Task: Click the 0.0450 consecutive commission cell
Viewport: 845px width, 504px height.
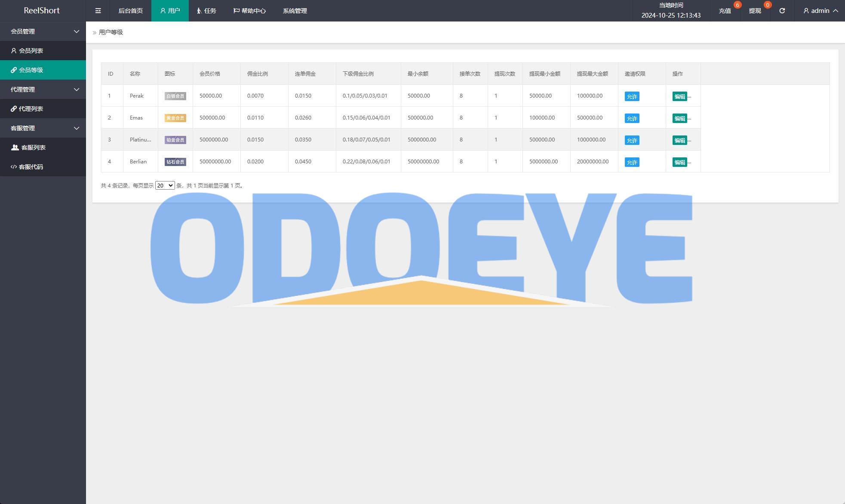Action: pyautogui.click(x=312, y=161)
